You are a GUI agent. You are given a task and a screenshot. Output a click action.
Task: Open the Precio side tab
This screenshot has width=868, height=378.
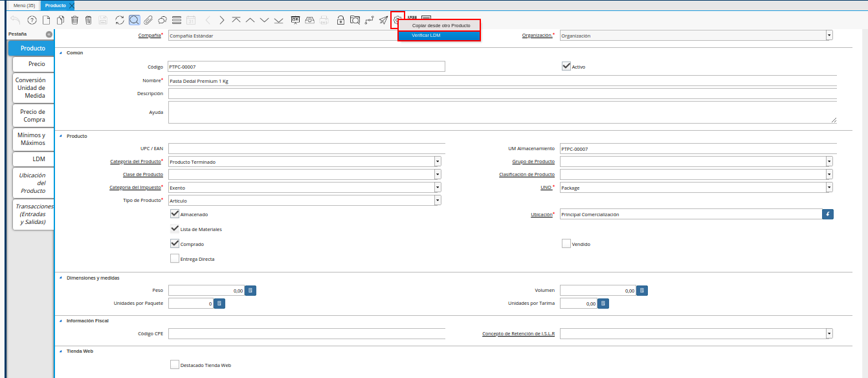click(32, 64)
